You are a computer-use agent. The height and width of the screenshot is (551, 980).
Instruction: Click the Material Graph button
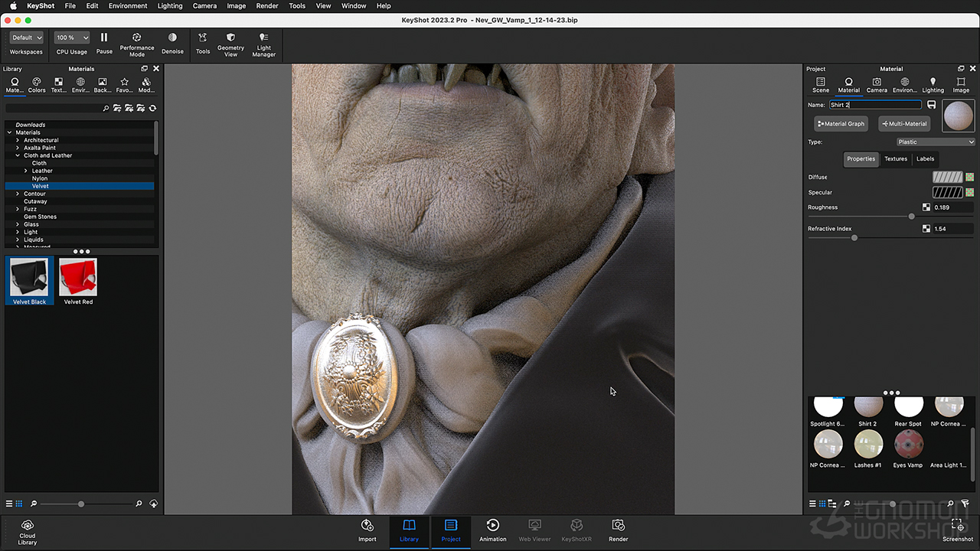pyautogui.click(x=841, y=123)
